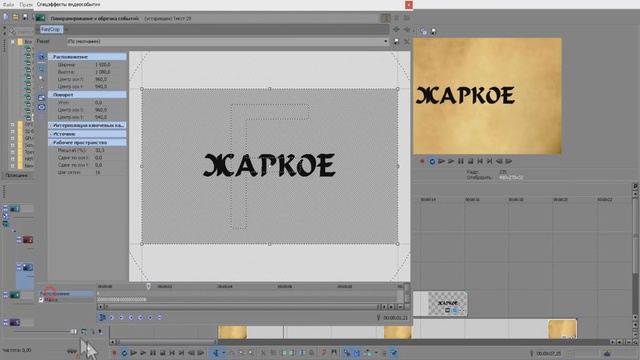This screenshot has height=360, width=640.
Task: Select the Show Properties tool in Pan/Crop
Action: click(x=42, y=57)
